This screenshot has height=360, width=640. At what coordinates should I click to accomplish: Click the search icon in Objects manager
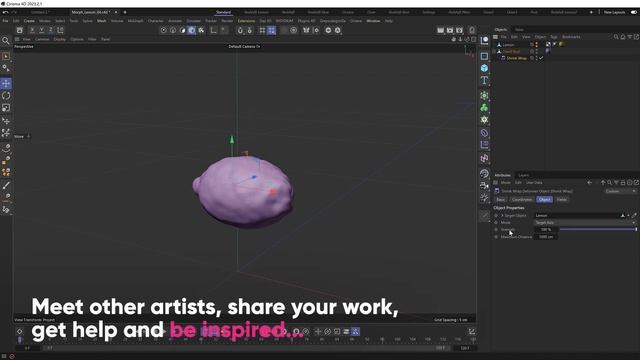click(x=616, y=37)
